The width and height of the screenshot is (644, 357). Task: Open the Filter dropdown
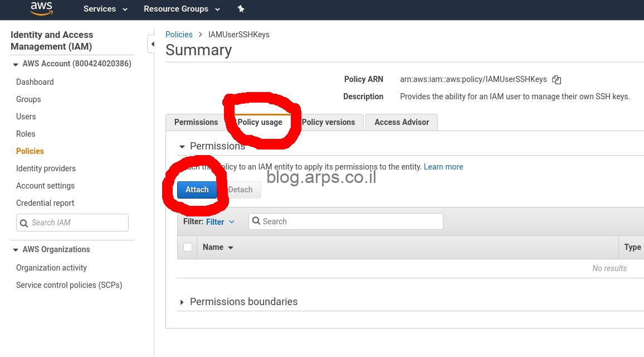pyautogui.click(x=220, y=221)
